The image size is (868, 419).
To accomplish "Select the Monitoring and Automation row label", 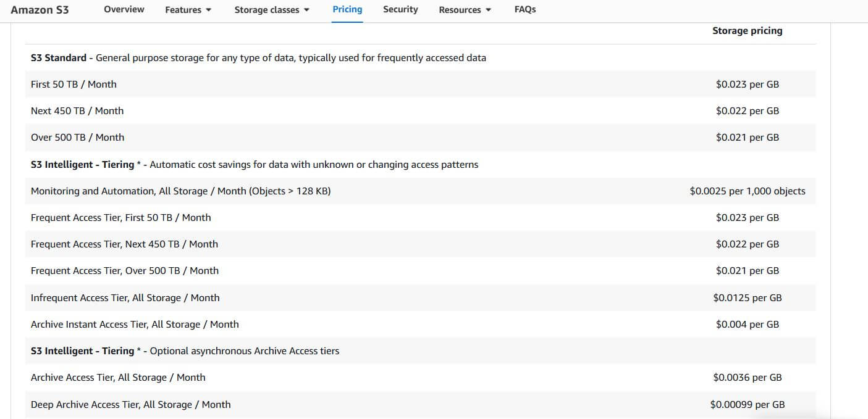I will 180,191.
